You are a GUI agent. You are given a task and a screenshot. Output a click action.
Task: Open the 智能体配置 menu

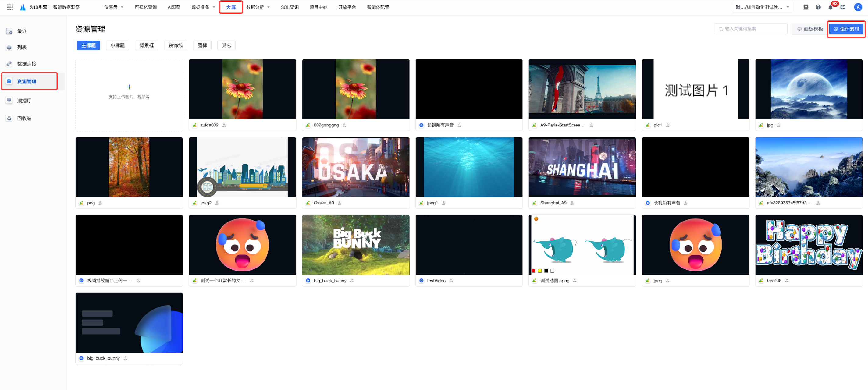378,7
